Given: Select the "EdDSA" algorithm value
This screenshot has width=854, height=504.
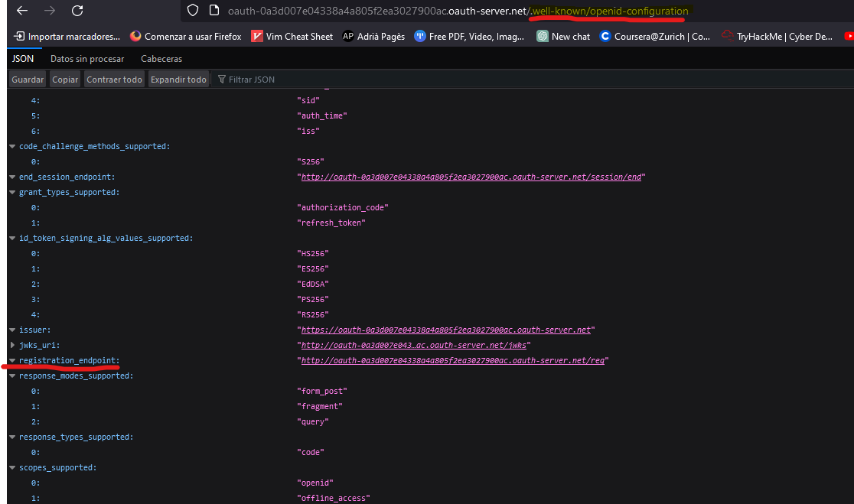Looking at the screenshot, I should [313, 284].
